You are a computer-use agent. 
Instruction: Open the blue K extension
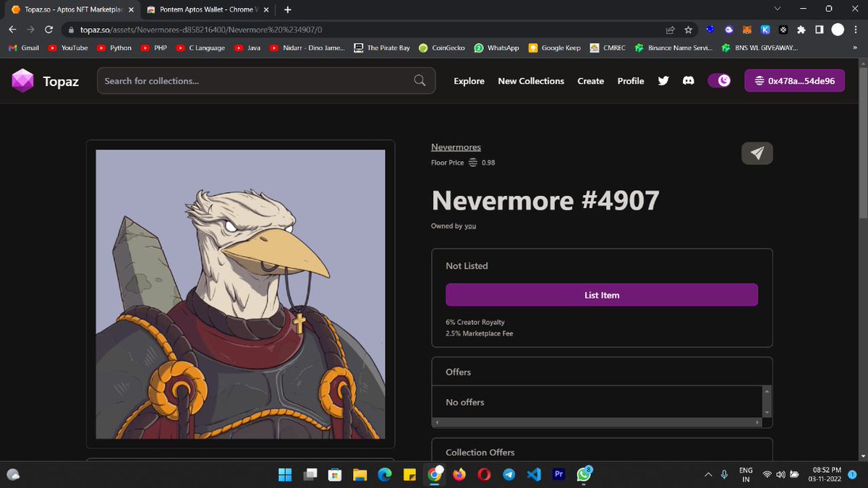(765, 30)
